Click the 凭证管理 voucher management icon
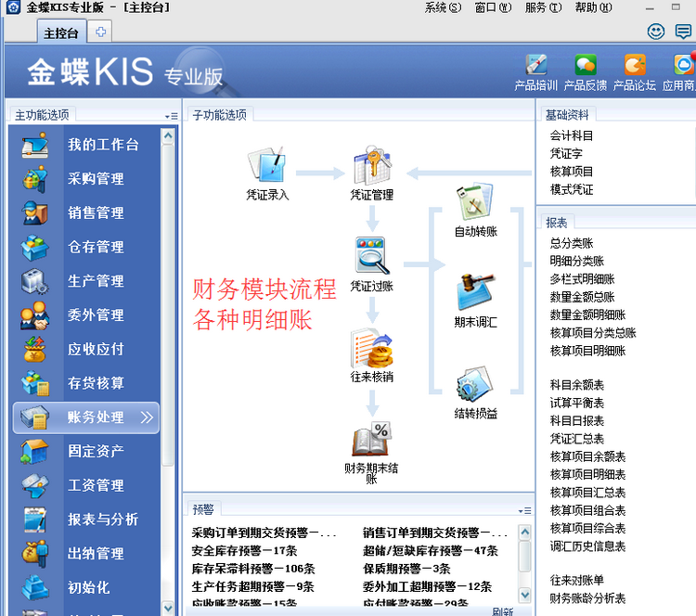The height and width of the screenshot is (616, 696). [x=371, y=167]
